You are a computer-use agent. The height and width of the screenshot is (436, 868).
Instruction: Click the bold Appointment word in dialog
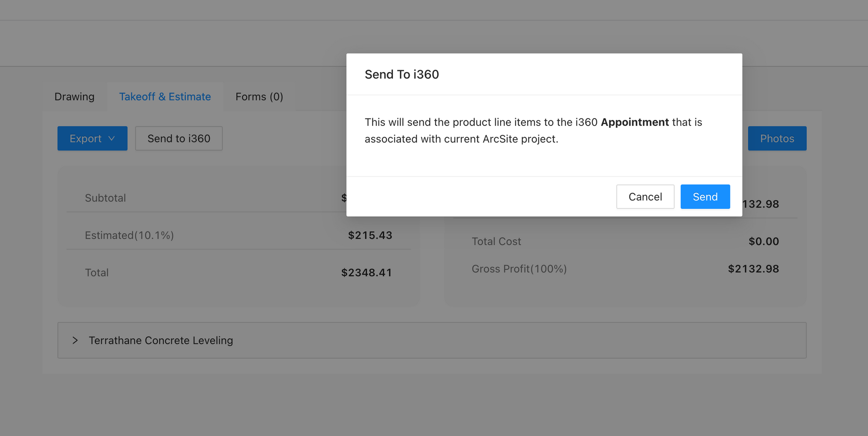[x=635, y=122]
